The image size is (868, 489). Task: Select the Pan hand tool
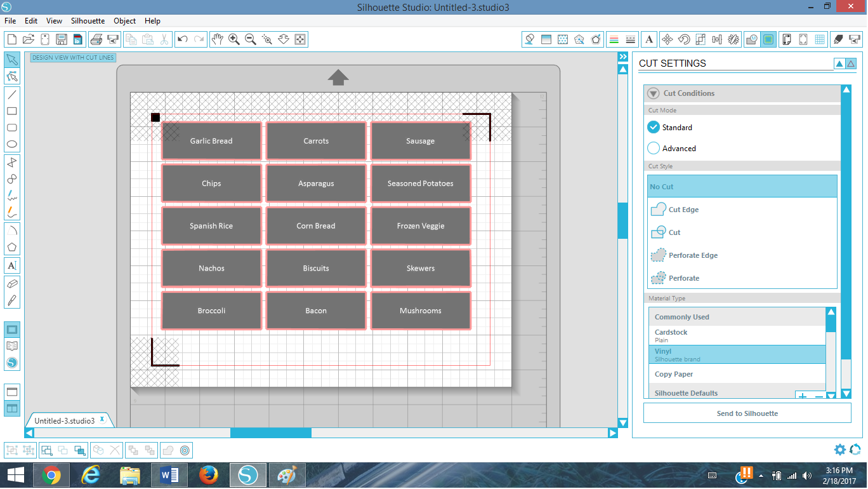218,39
